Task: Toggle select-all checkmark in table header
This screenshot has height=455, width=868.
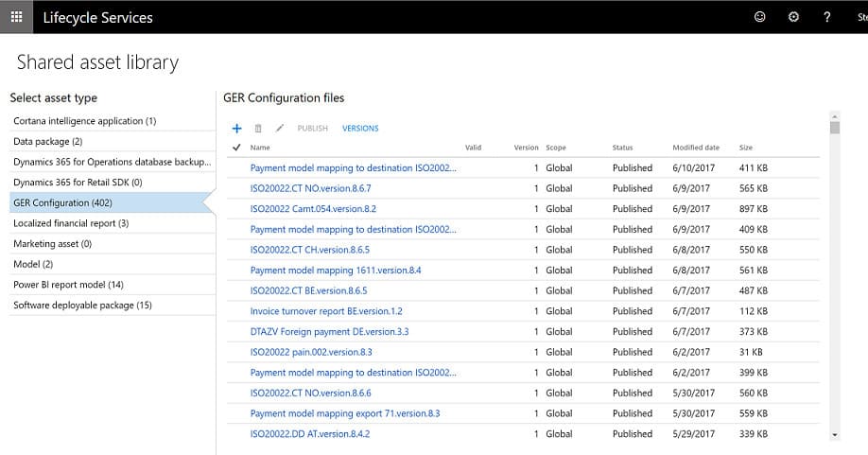Action: 236,148
